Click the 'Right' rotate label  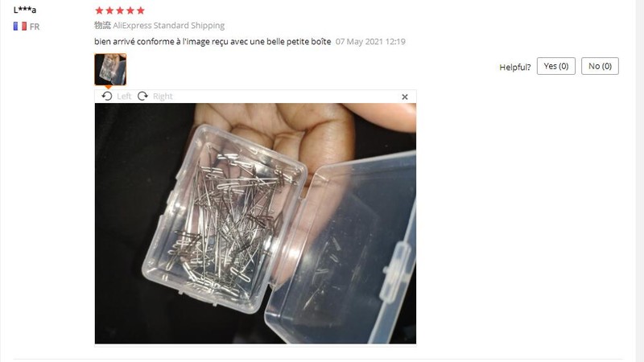(163, 97)
